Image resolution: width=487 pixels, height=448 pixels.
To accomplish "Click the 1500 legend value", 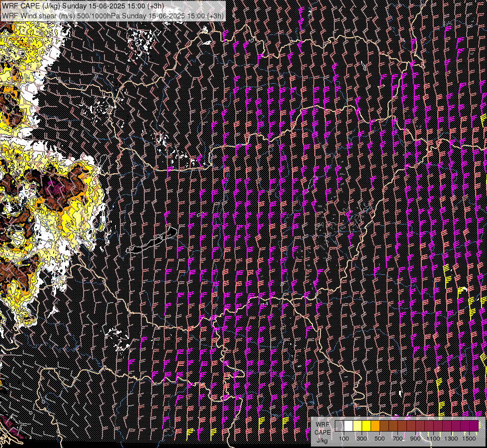I will pos(469,439).
